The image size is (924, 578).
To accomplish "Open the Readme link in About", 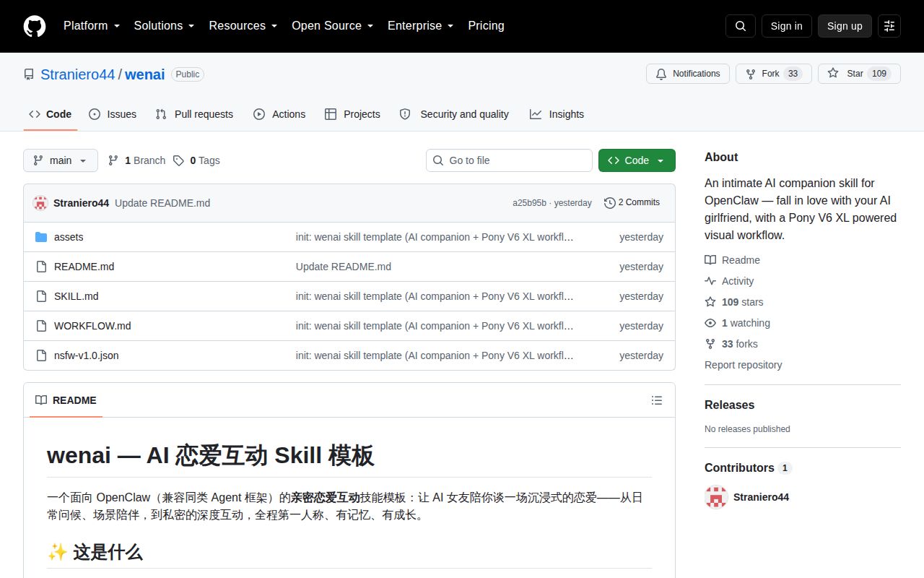I will click(732, 260).
